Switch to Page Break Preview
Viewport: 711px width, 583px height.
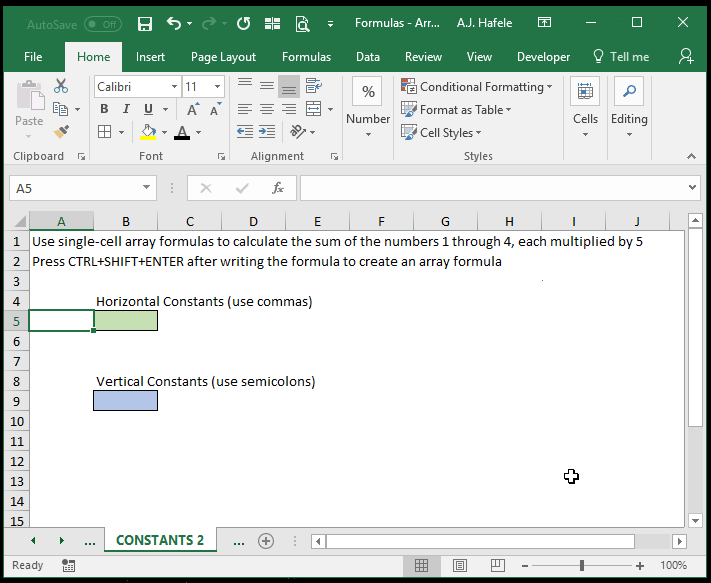click(x=497, y=565)
